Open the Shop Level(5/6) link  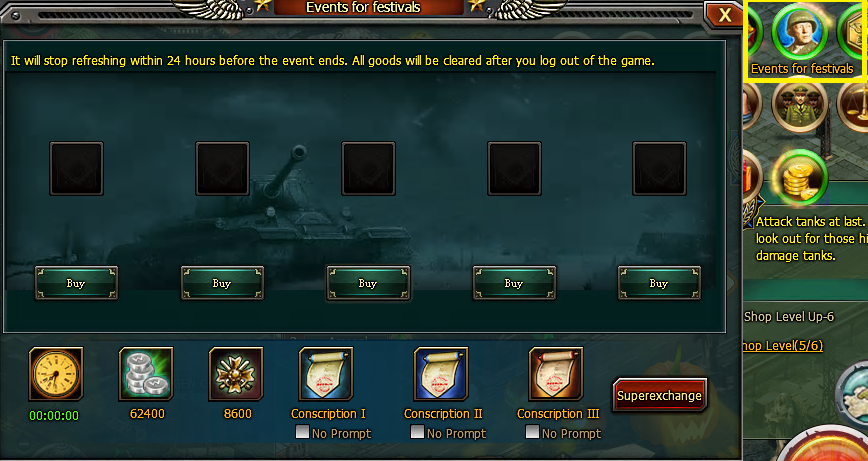[782, 346]
